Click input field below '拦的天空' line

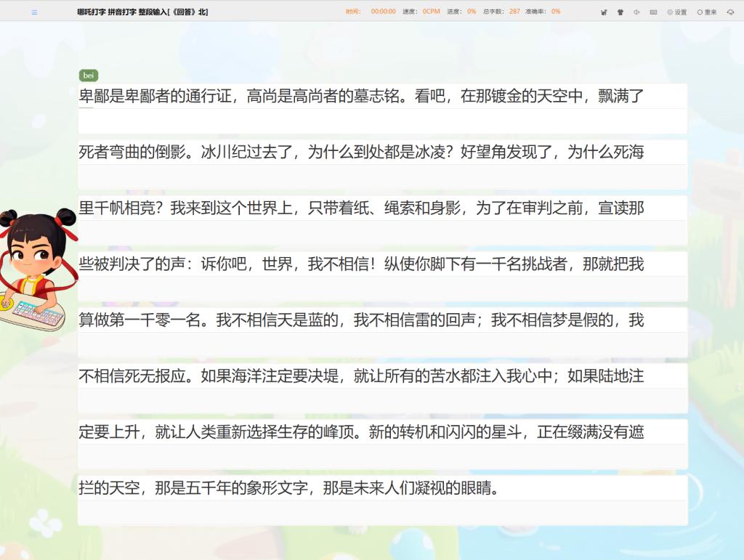click(382, 512)
